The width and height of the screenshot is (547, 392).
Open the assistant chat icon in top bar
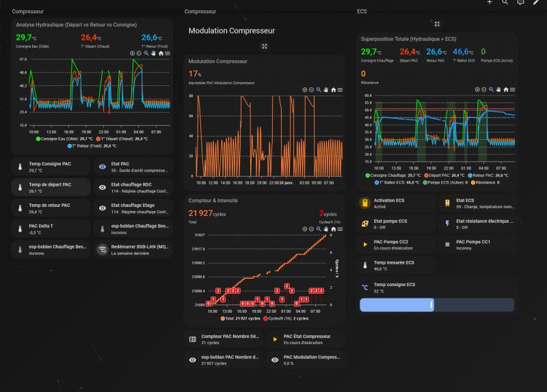click(520, 3)
